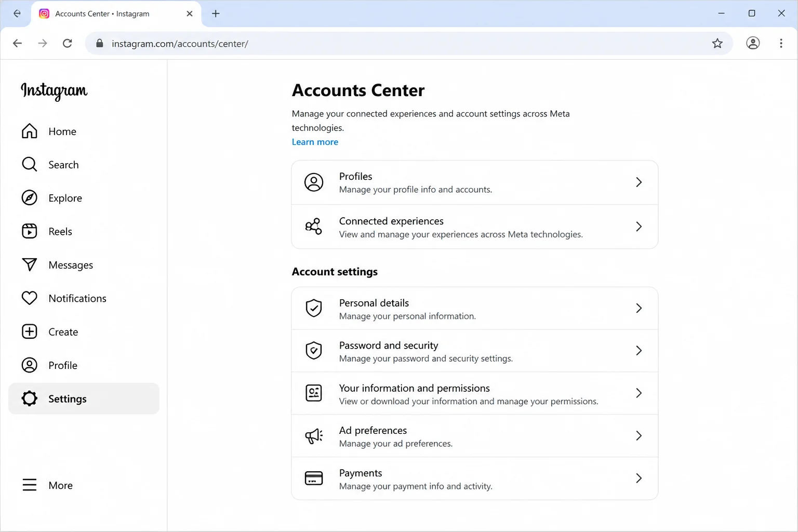This screenshot has width=798, height=532.
Task: Select Home label in sidebar
Action: [62, 131]
